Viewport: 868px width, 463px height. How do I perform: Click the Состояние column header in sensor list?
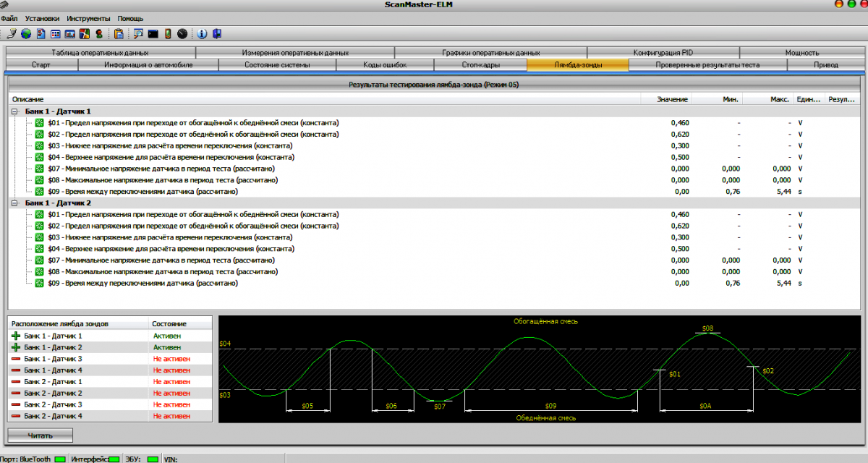pos(181,324)
